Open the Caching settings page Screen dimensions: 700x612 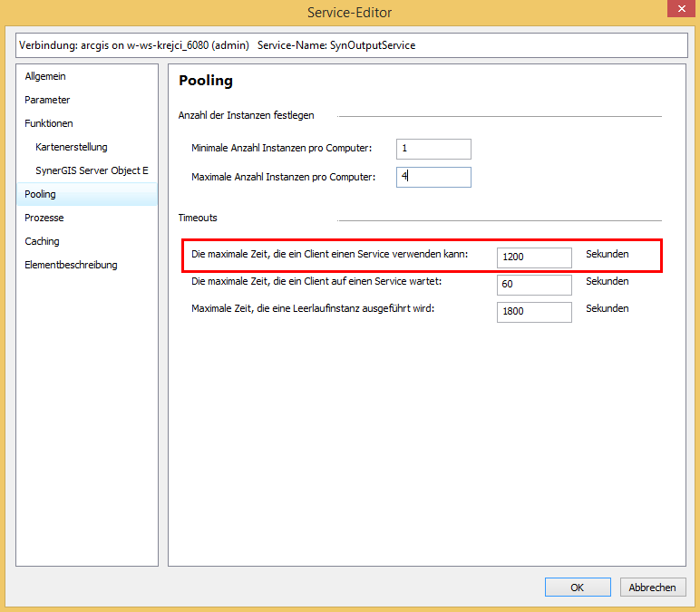pos(43,241)
